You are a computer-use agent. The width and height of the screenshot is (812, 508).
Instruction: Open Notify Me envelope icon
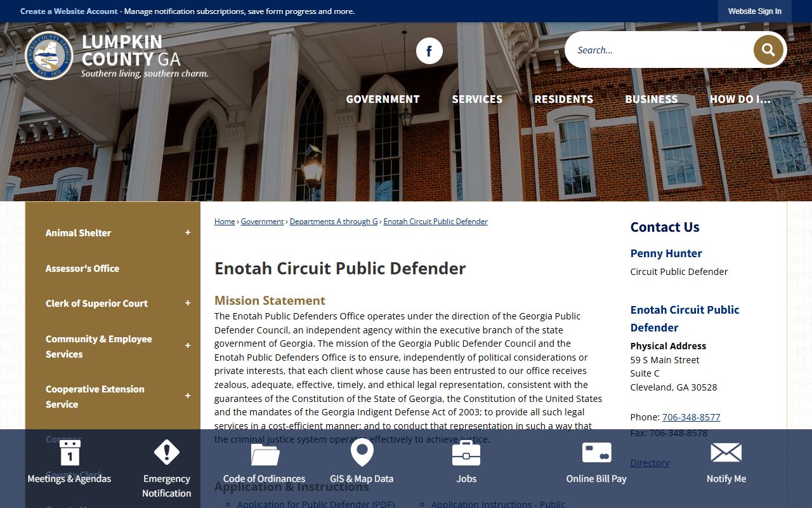[x=726, y=452]
